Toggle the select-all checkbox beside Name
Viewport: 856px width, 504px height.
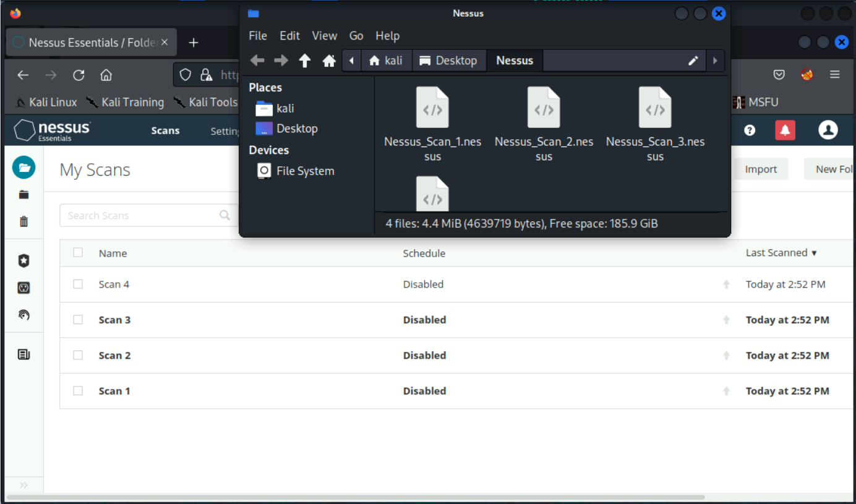tap(78, 252)
